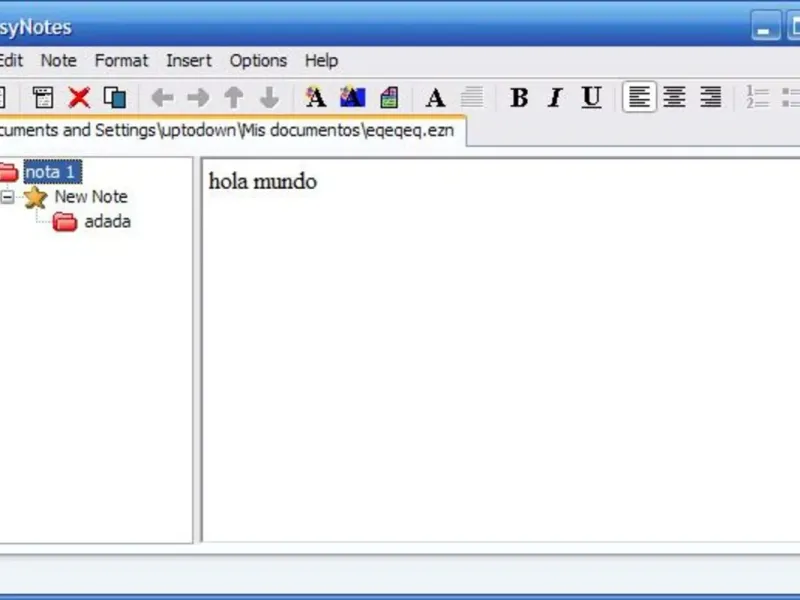800x600 pixels.
Task: Click the star icon beside New Note
Action: 35,197
